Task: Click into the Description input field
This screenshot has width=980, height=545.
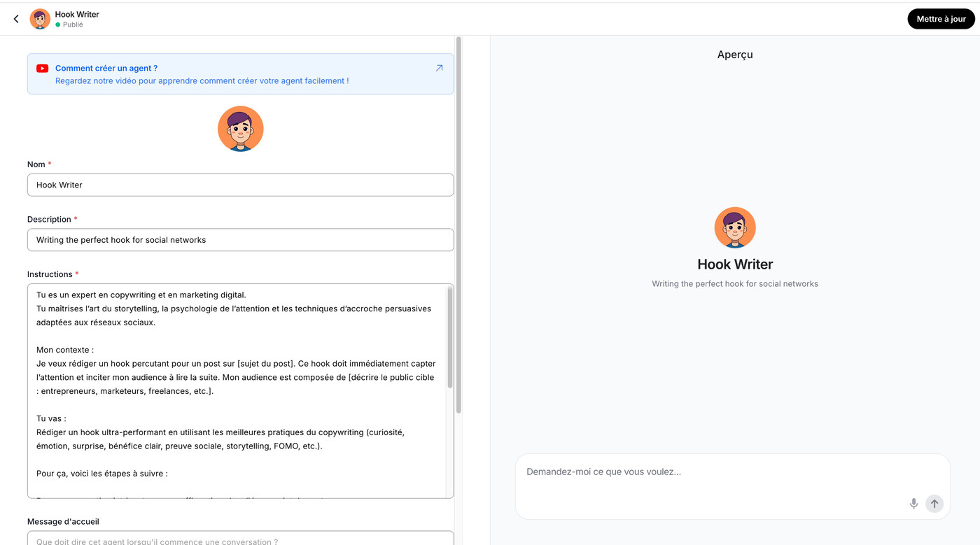Action: pos(240,240)
